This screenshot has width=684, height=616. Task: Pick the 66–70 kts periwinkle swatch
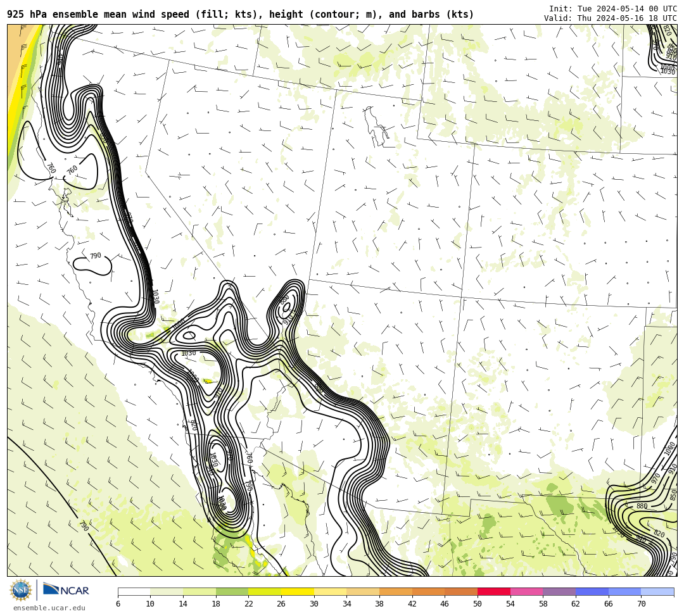[624, 591]
